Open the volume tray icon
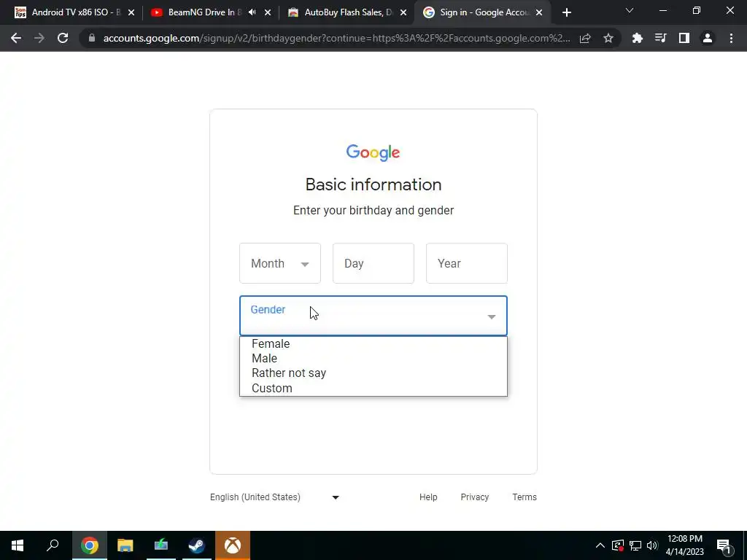The image size is (747, 560). pyautogui.click(x=652, y=545)
